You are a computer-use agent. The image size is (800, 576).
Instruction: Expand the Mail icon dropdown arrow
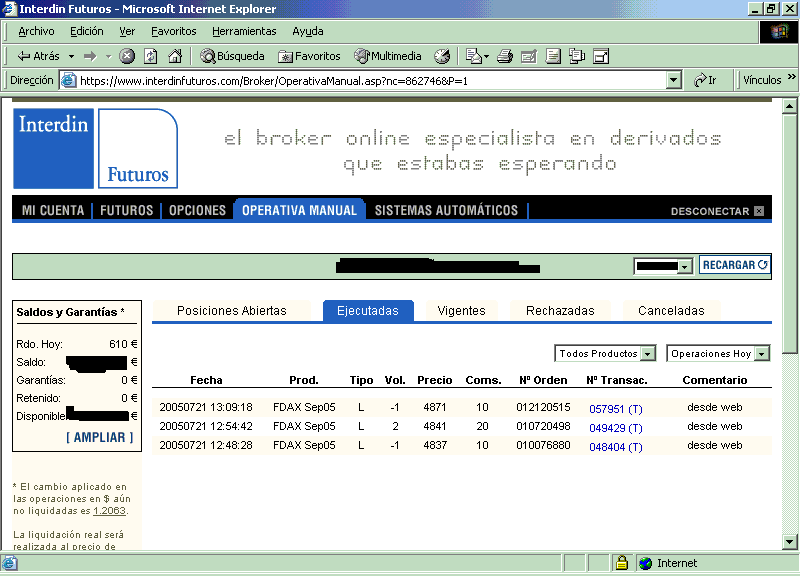tap(487, 56)
